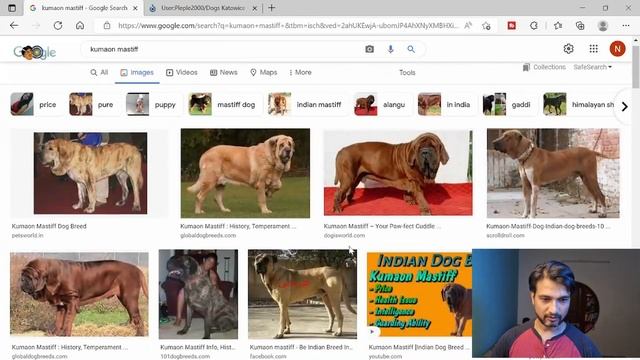Filter results by the mastiff dog chip

tap(223, 104)
